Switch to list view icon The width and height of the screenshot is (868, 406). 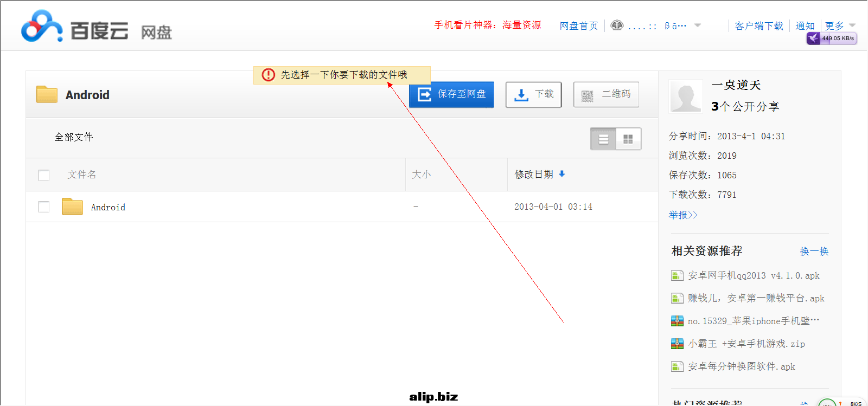coord(603,139)
